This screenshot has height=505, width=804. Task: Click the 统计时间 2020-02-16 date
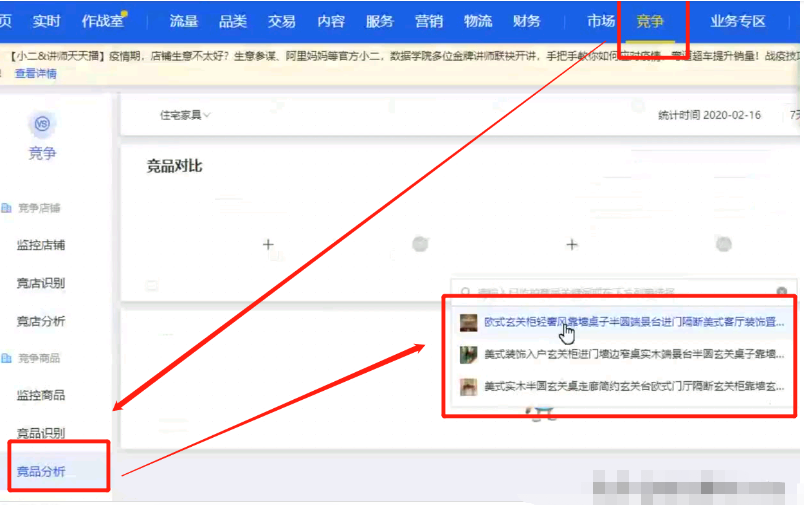pyautogui.click(x=709, y=115)
